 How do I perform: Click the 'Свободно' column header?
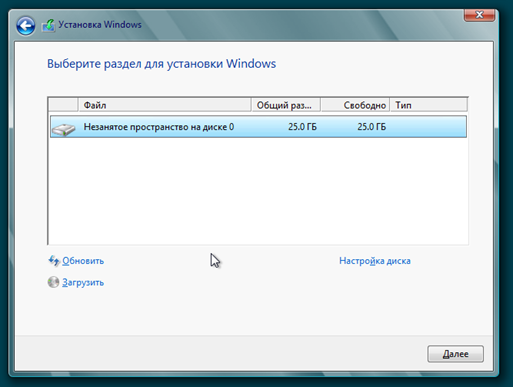point(355,105)
